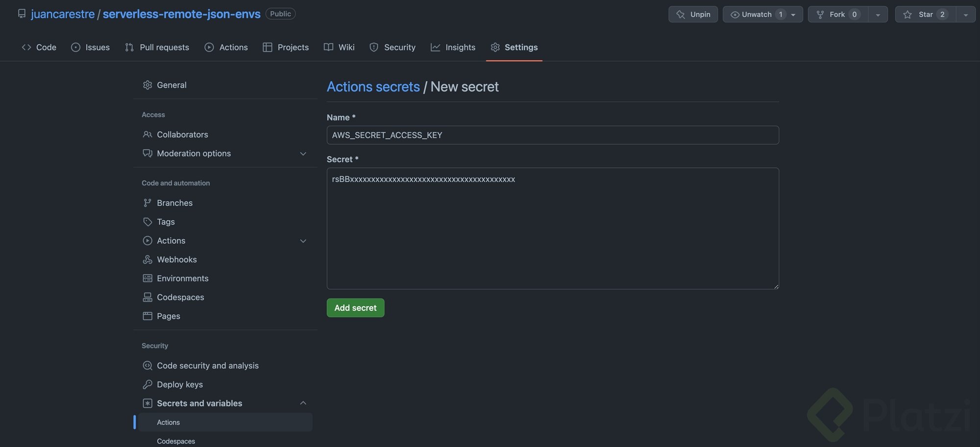This screenshot has width=980, height=447.
Task: Click the Security shield icon
Action: pyautogui.click(x=374, y=47)
